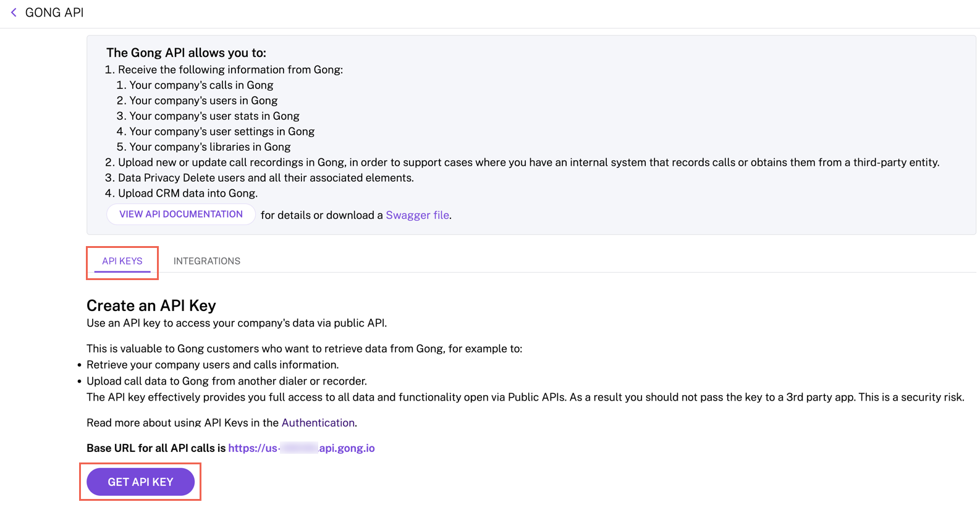
Task: Click 'Your company's calls in Gong' item
Action: [x=201, y=85]
